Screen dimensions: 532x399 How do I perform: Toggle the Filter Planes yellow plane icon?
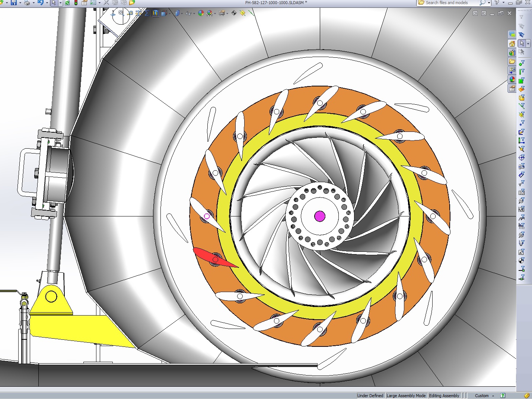[x=522, y=114]
